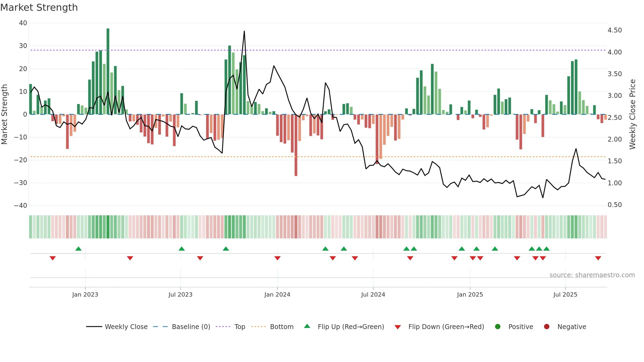Toggle the Weekly Close legend entry
The width and height of the screenshot is (644, 362).
(117, 327)
